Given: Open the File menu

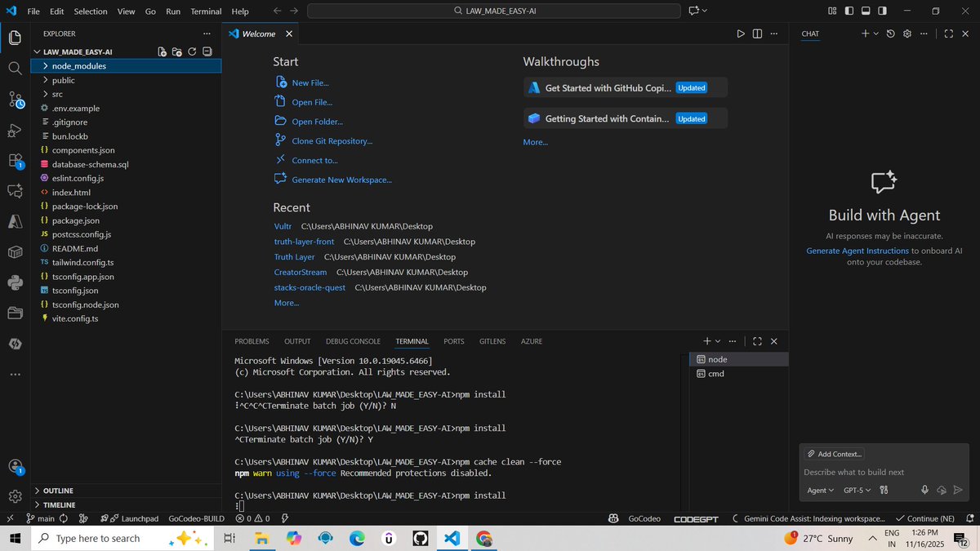Looking at the screenshot, I should [33, 11].
